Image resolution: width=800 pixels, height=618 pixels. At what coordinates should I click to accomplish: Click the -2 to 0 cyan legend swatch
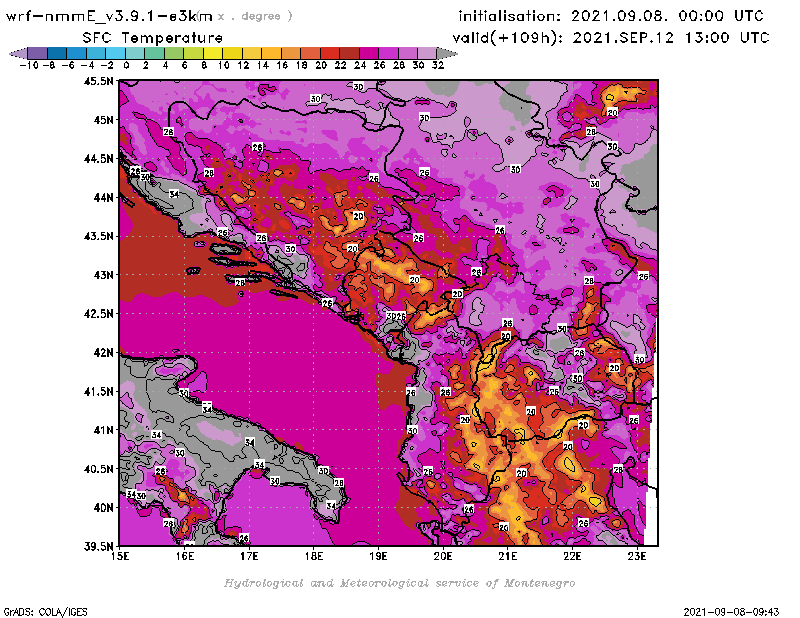pos(116,53)
